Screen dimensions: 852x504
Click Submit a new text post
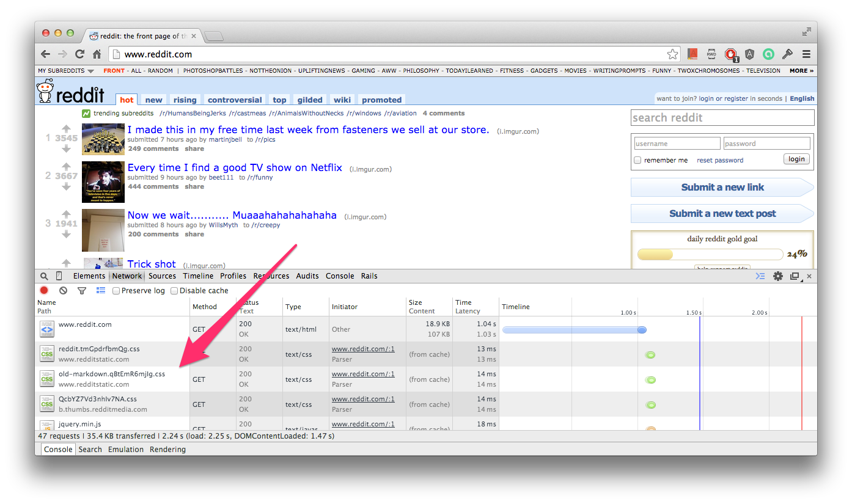point(722,214)
